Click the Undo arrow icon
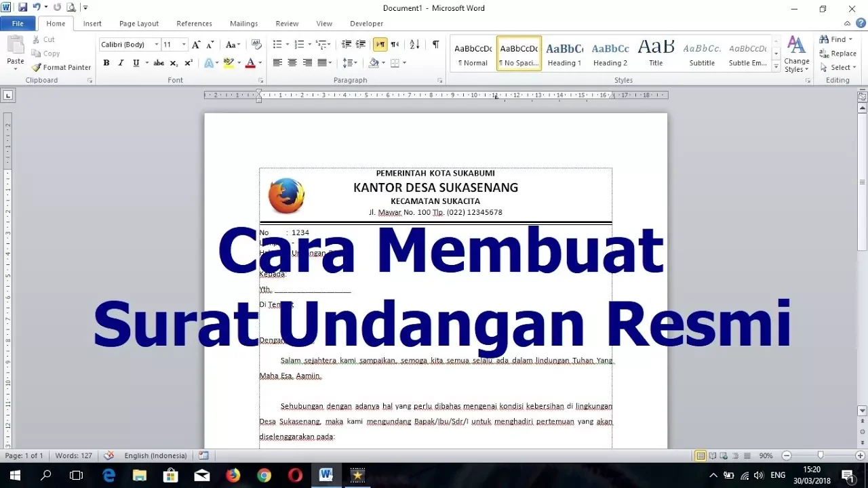Image resolution: width=868 pixels, height=488 pixels. pos(38,7)
